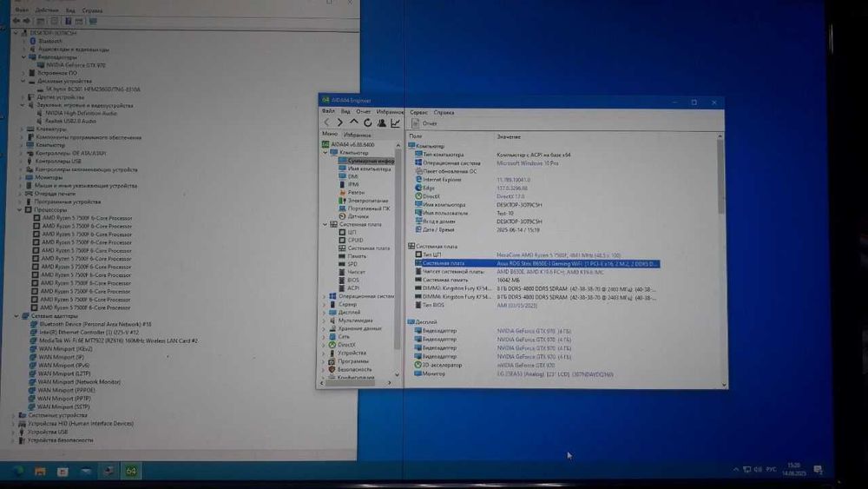Collapse Сетевые адаптеры in Device Manager
This screenshot has height=489, width=868.
pos(16,315)
